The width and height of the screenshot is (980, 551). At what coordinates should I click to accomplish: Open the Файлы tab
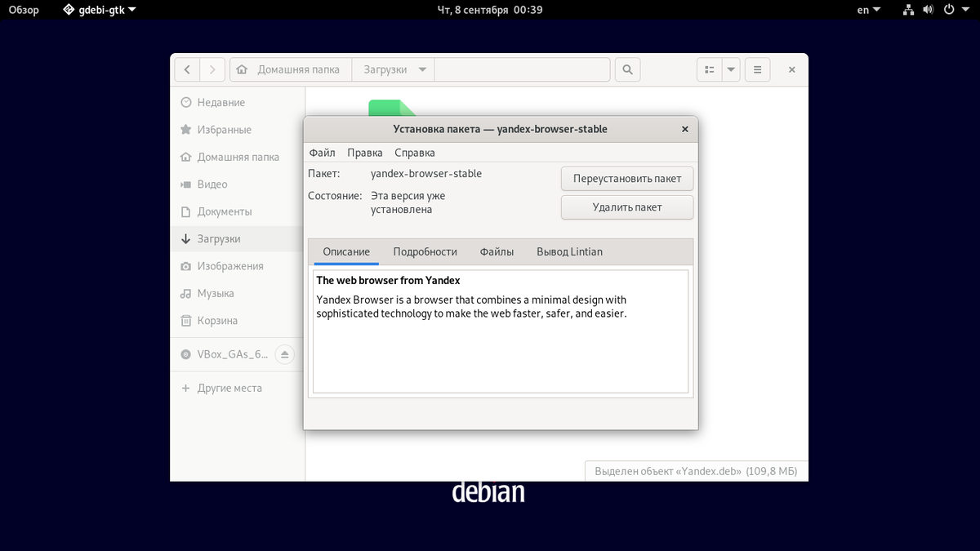[497, 251]
